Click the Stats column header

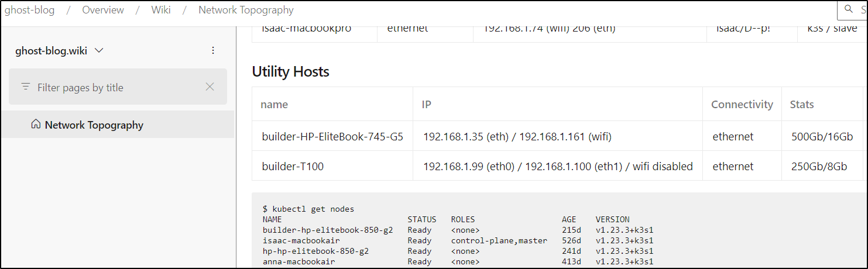(x=802, y=104)
